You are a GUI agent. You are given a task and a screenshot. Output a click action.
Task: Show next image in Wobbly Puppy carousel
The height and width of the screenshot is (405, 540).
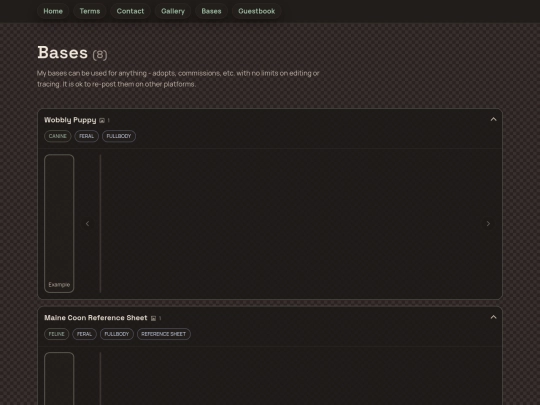click(488, 224)
